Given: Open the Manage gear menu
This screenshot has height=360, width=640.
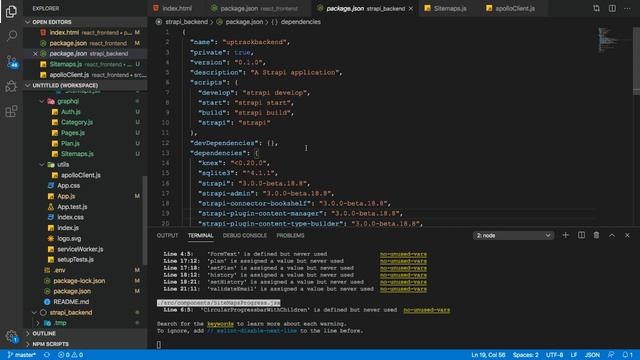Looking at the screenshot, I should click(11, 337).
